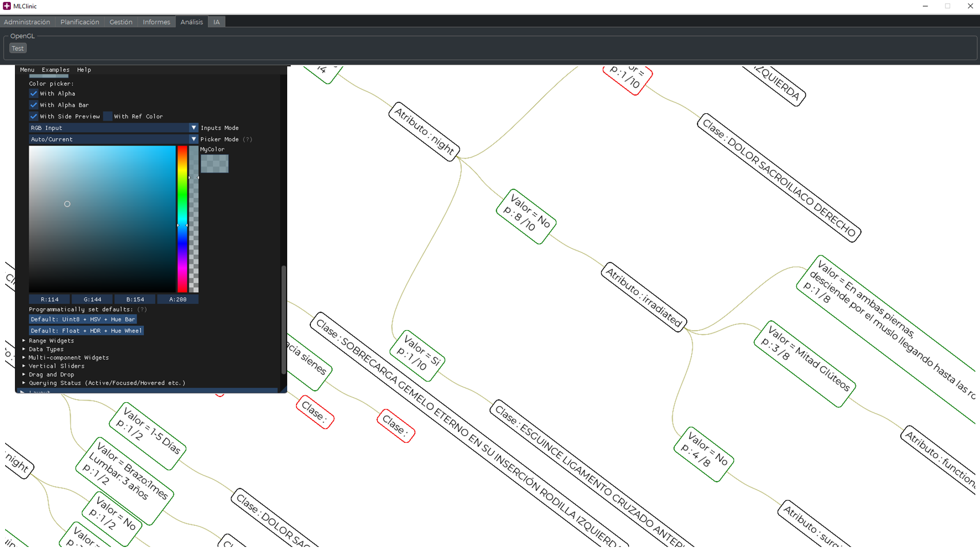Uncheck the With Alpha checkbox
This screenshot has height=549, width=980.
(x=34, y=94)
